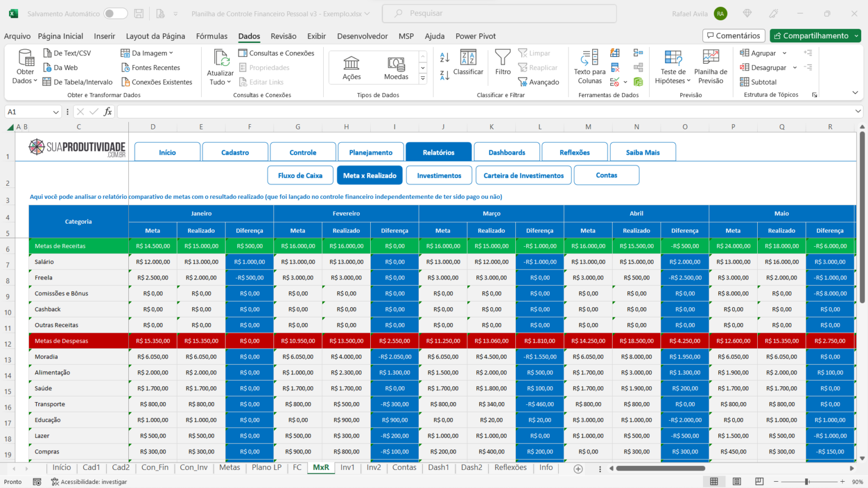Screen dimensions: 868x488
Task: Open Conexões Existentes
Action: pos(157,82)
